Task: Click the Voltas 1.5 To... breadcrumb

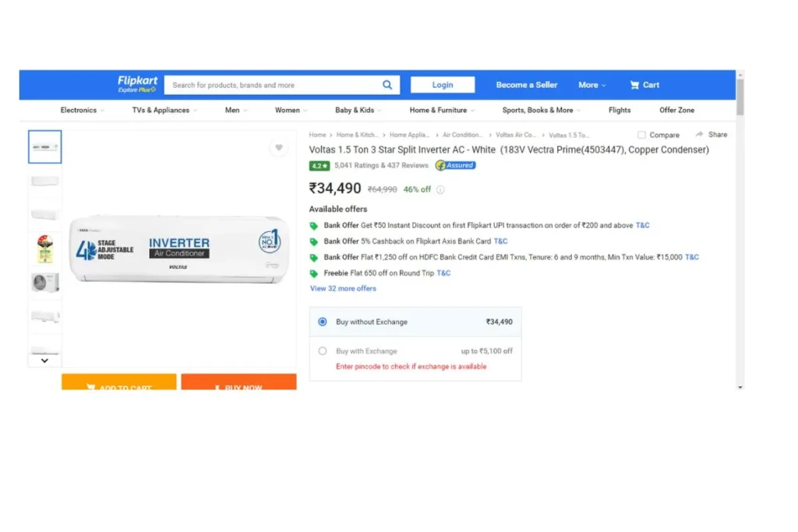Action: [569, 135]
